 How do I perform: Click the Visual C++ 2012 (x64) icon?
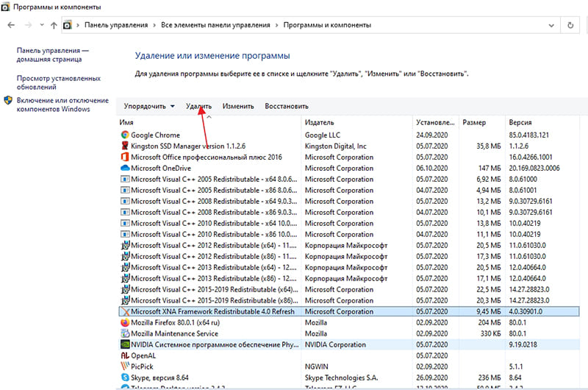point(125,245)
